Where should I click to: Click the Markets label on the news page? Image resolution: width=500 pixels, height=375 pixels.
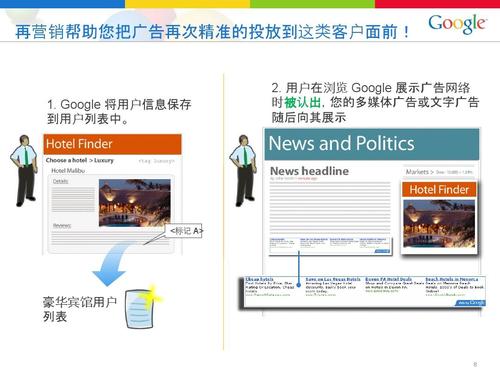click(417, 172)
